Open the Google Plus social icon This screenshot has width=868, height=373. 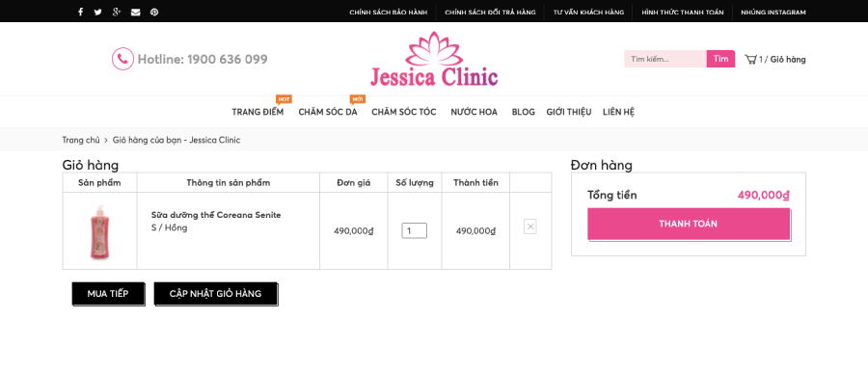click(117, 12)
